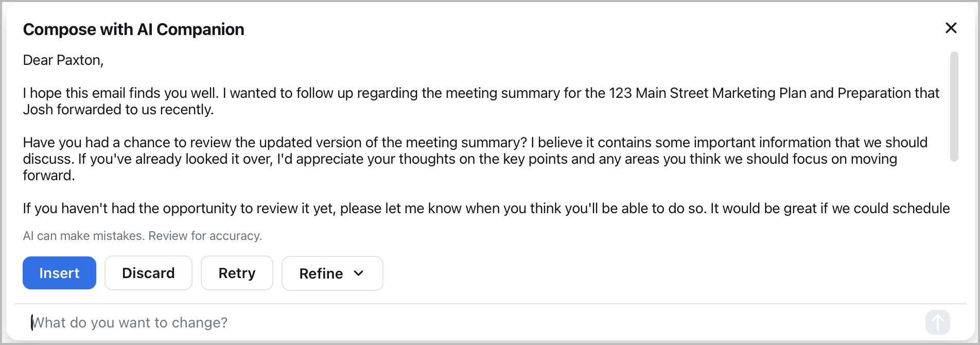Insert the generated email draft
Screen dimensions: 980x345
point(59,273)
